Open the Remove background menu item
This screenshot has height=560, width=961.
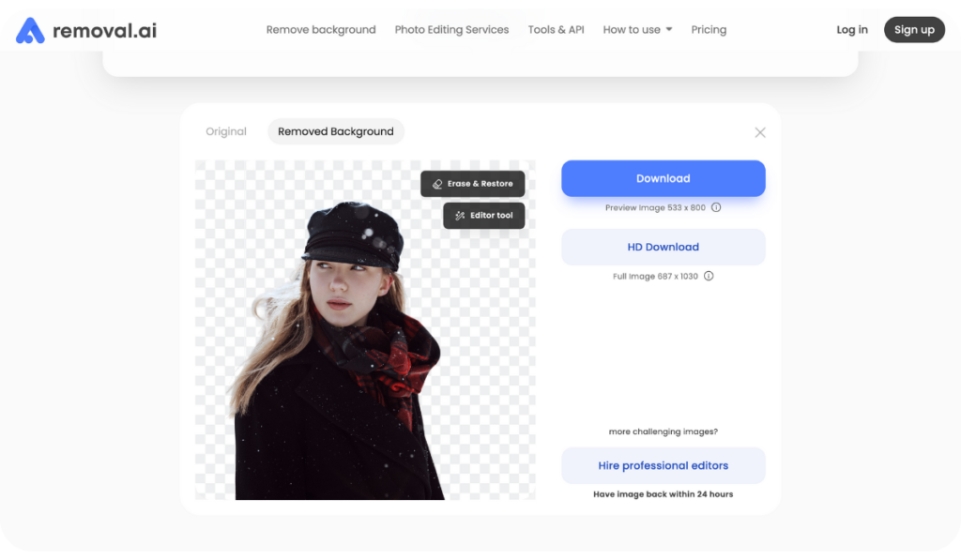pos(321,29)
